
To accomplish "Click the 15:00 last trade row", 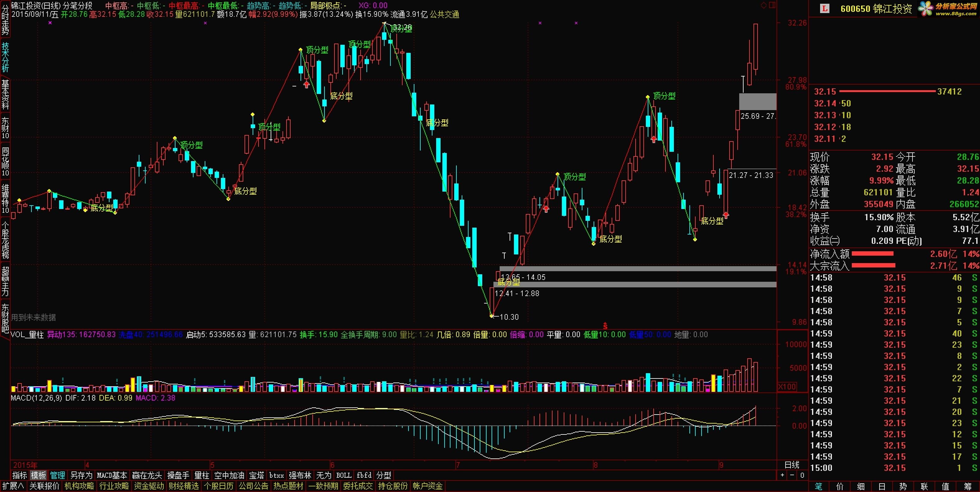I will 894,468.
